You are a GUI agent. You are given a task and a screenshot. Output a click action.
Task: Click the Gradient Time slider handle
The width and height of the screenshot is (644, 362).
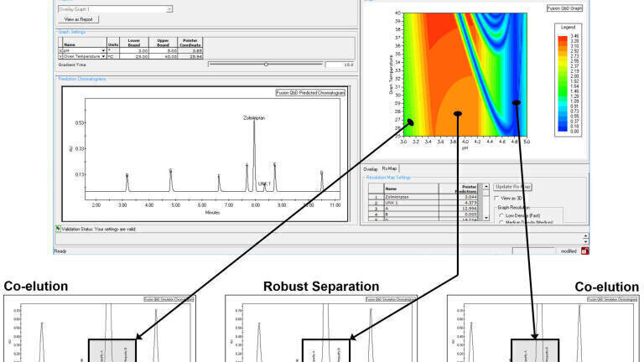[266, 65]
